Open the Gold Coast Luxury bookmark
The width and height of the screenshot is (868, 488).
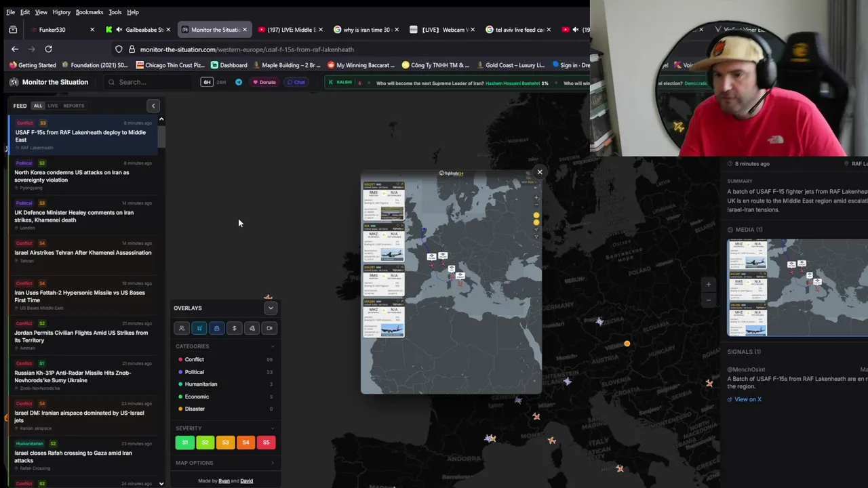click(511, 65)
